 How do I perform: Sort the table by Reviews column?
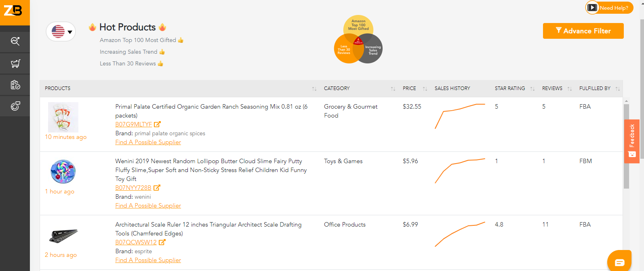pos(569,88)
